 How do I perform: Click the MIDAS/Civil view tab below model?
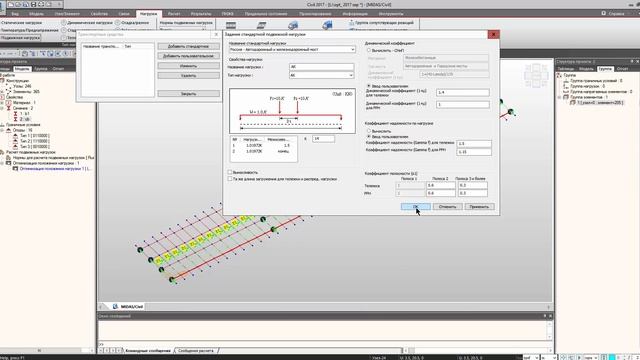[128, 307]
